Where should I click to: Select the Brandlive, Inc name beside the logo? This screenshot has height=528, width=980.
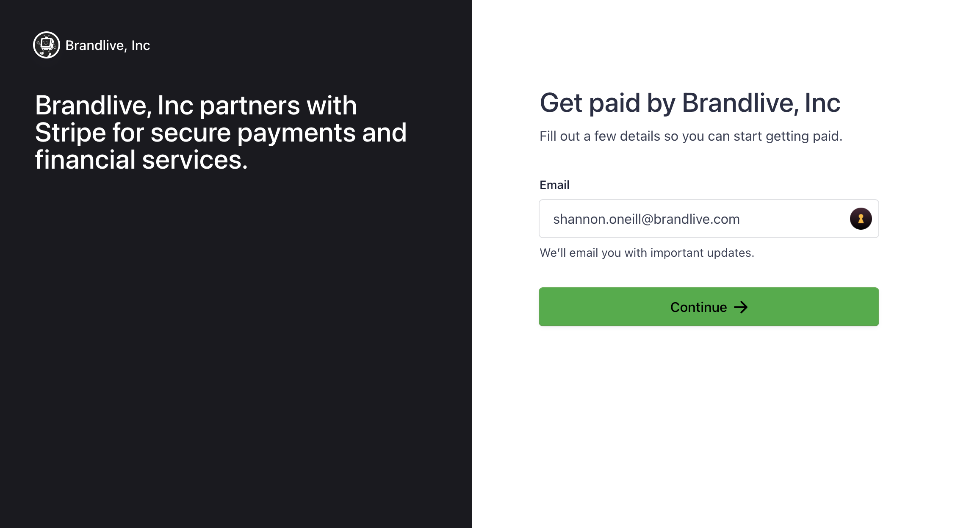click(108, 45)
